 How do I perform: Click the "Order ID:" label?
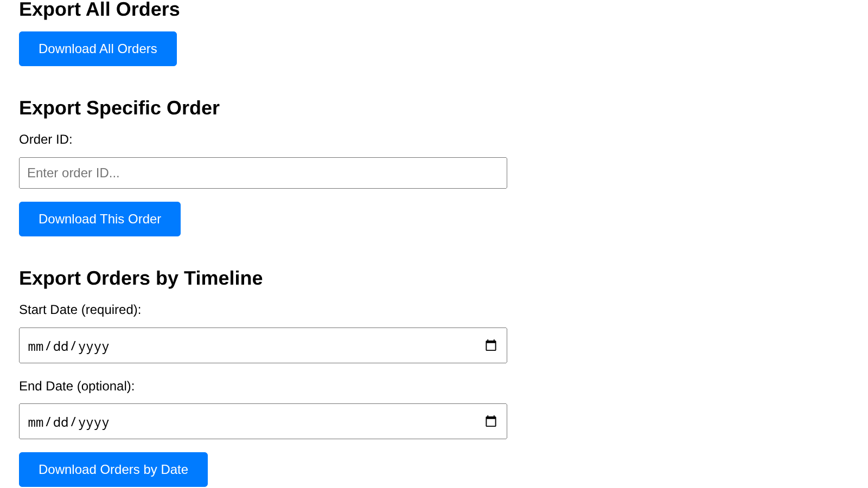[x=46, y=139]
